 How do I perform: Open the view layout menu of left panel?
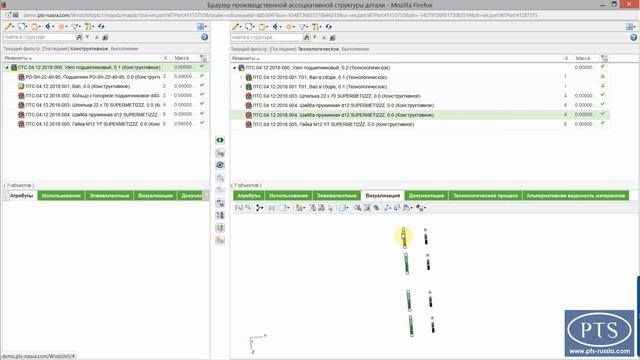point(202,27)
